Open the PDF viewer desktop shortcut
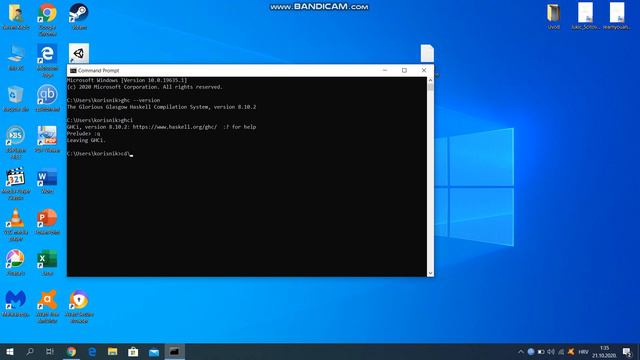This screenshot has width=640, height=360. pyautogui.click(x=47, y=139)
